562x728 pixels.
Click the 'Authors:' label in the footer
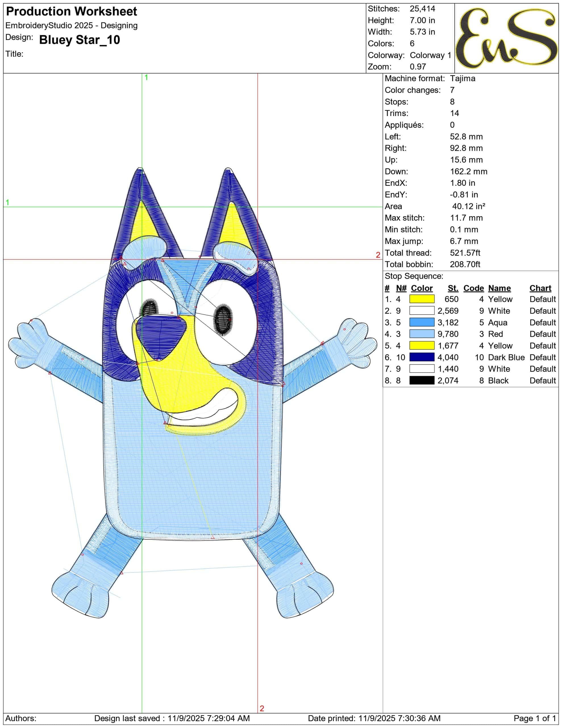point(21,718)
